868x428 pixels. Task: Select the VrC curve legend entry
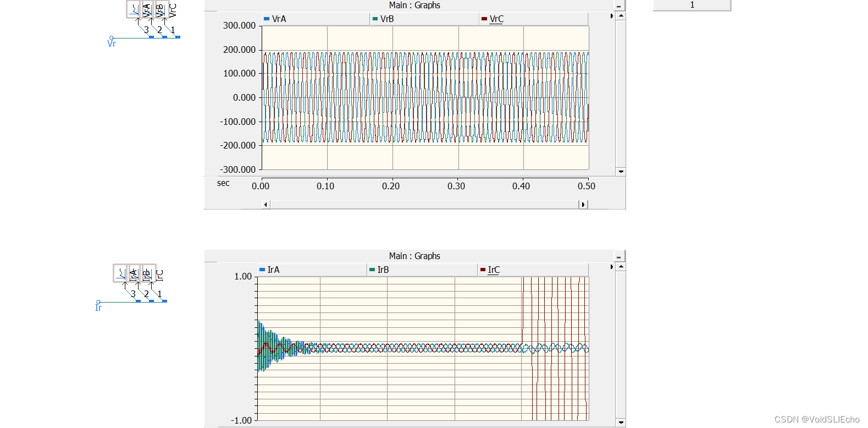click(533, 19)
